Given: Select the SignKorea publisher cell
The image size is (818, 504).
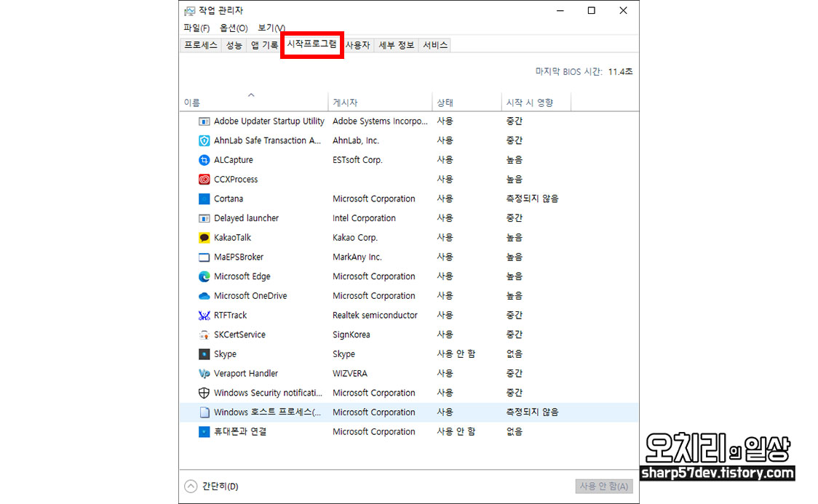Looking at the screenshot, I should tap(351, 335).
